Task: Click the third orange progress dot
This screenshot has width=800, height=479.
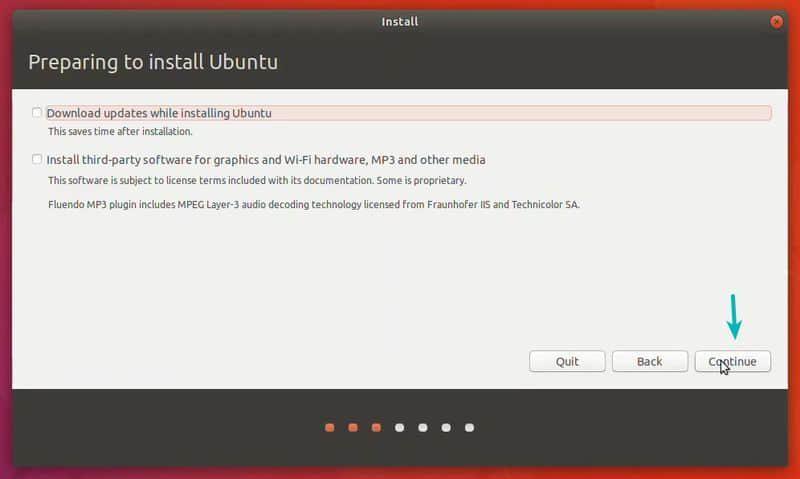Action: click(376, 428)
